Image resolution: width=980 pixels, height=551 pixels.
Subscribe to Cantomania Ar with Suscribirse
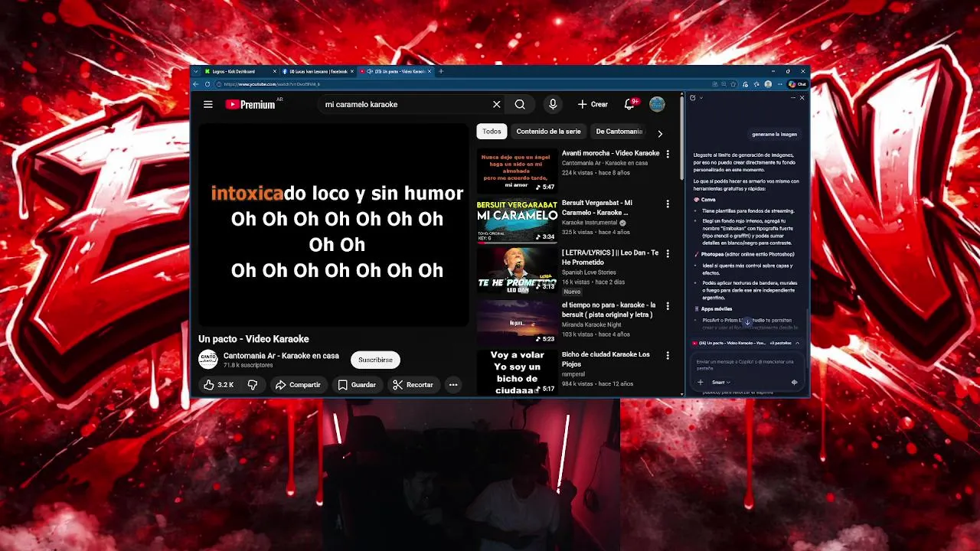click(x=375, y=360)
